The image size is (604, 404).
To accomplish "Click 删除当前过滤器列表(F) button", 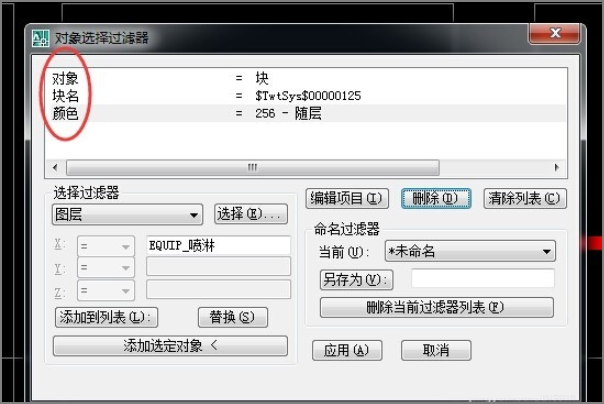I will tap(437, 307).
